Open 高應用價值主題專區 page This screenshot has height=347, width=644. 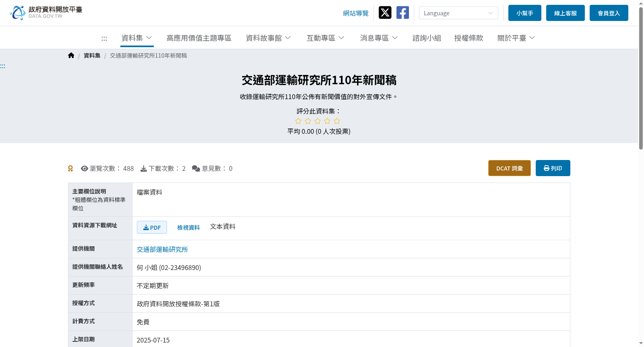pos(199,38)
